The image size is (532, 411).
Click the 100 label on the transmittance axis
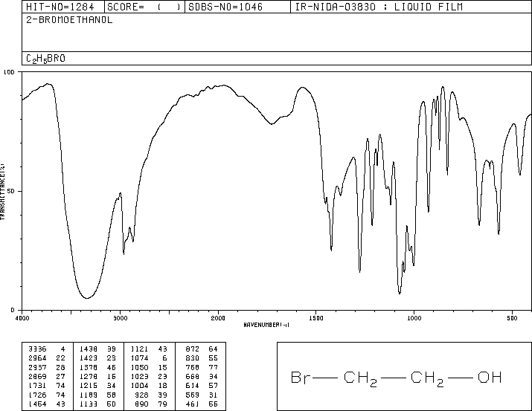click(x=9, y=72)
